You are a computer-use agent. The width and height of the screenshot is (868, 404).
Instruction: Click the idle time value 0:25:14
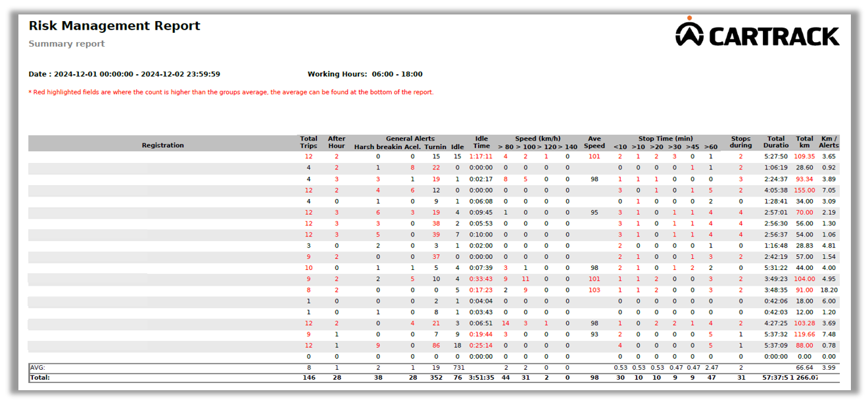pyautogui.click(x=481, y=346)
